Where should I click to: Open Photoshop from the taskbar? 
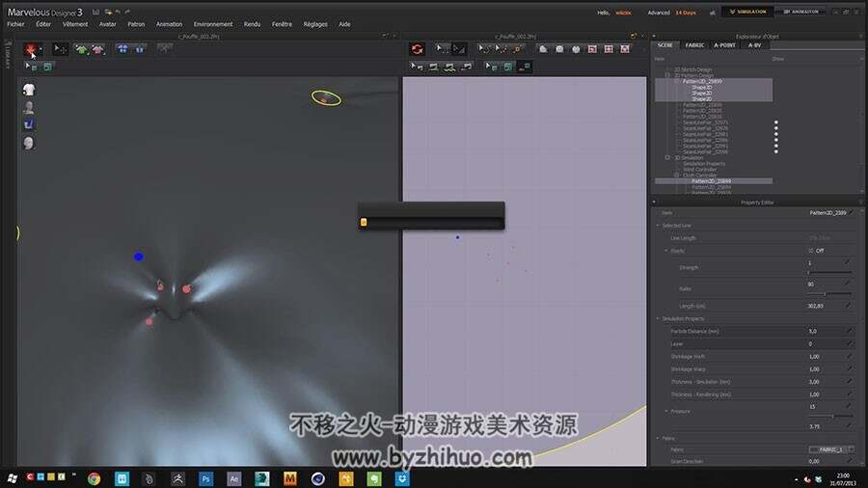(x=206, y=478)
